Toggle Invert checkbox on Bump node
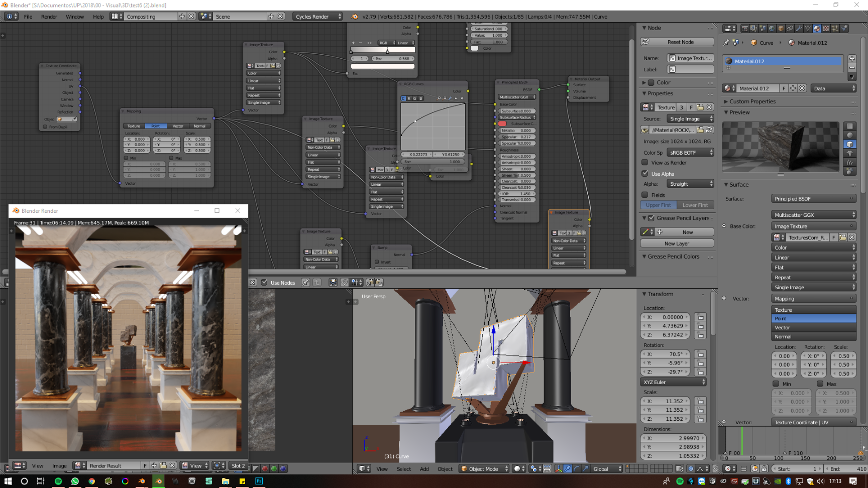This screenshot has height=488, width=868. coord(377,262)
